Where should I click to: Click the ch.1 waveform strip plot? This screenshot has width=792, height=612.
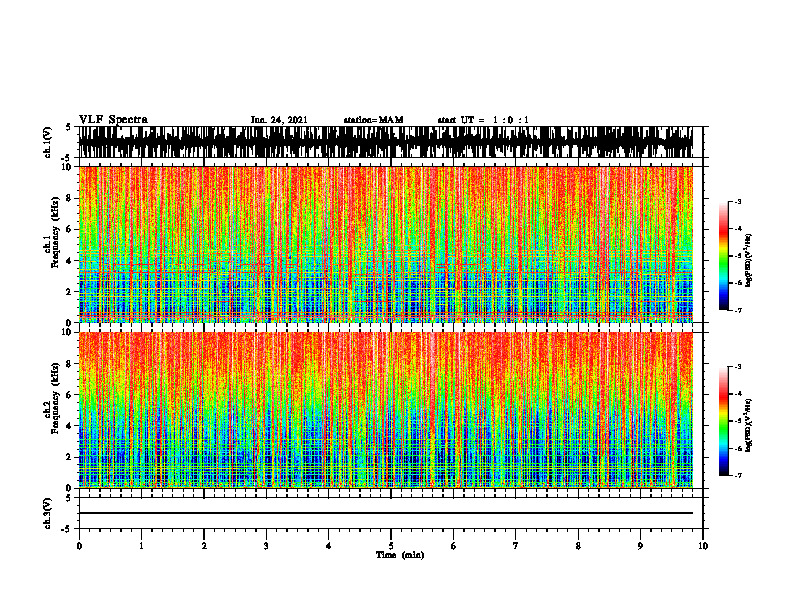386,142
